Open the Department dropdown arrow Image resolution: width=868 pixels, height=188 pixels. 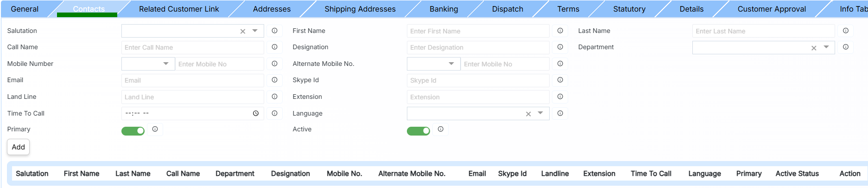point(826,47)
